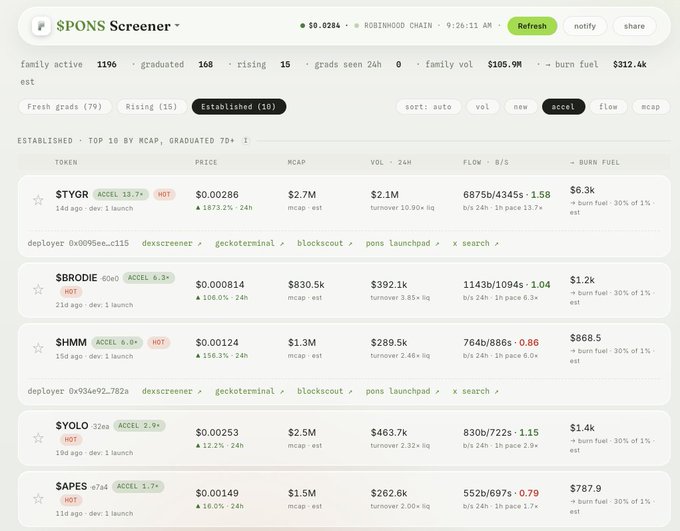Open x search link for $HMM
The image size is (680, 531).
point(475,391)
